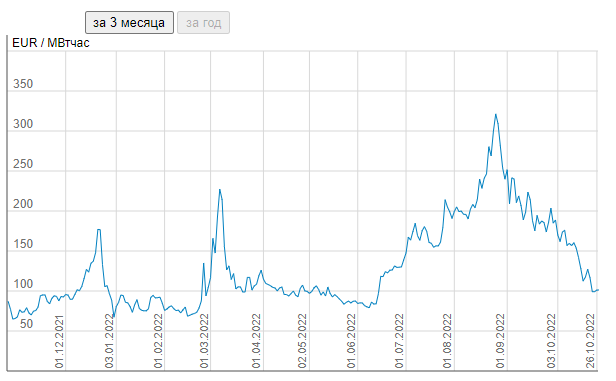The height and width of the screenshot is (381, 616).
Task: Click the highest price peak above 300
Action: [x=496, y=115]
